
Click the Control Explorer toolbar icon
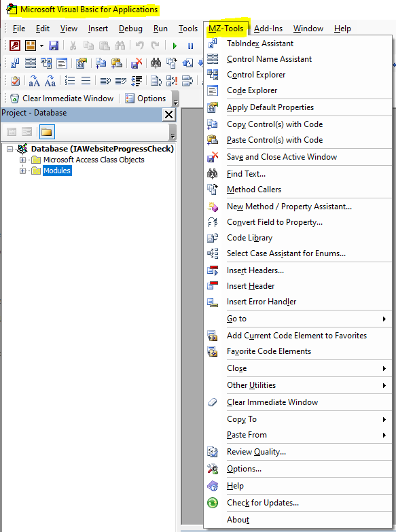coord(46,63)
